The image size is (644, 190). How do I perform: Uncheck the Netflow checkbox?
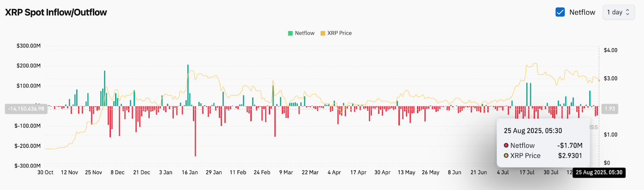point(560,12)
